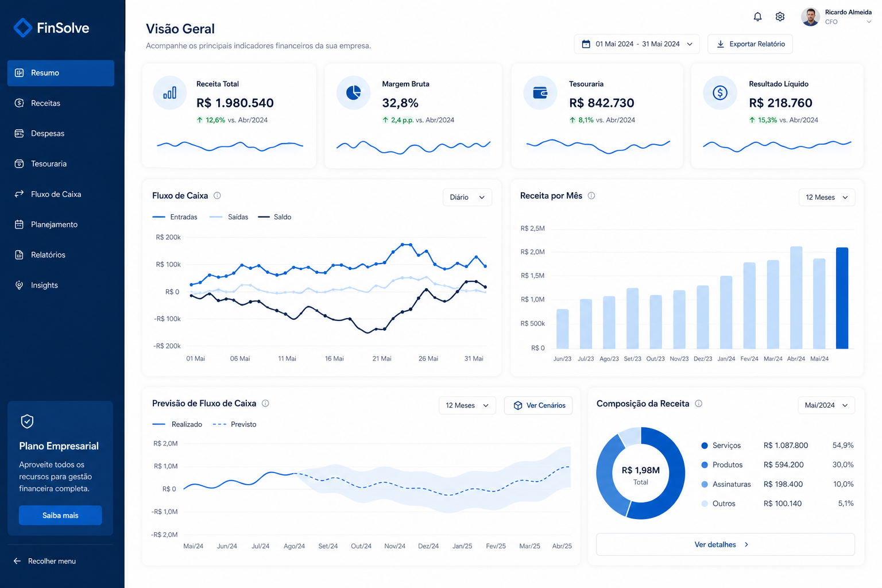This screenshot has height=588, width=882.
Task: Expand the Ricardo Almeida account menu chevron
Action: [869, 22]
